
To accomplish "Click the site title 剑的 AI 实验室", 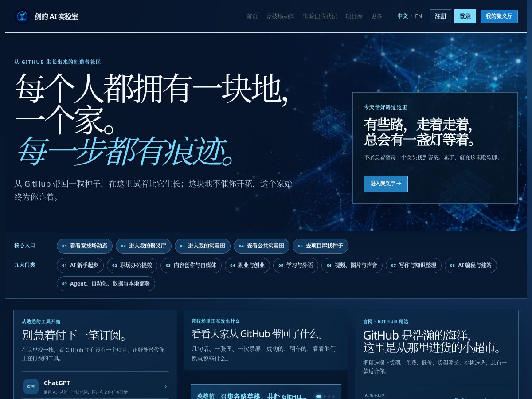I will [56, 16].
